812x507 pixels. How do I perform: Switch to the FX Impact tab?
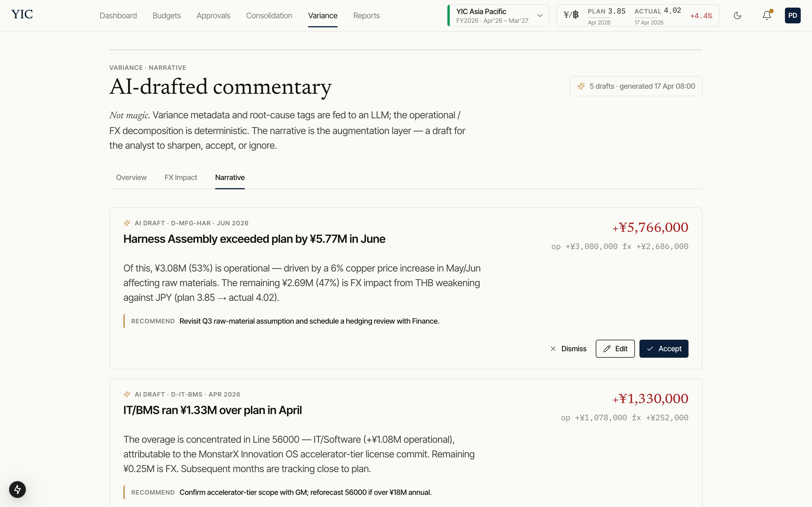(x=180, y=177)
